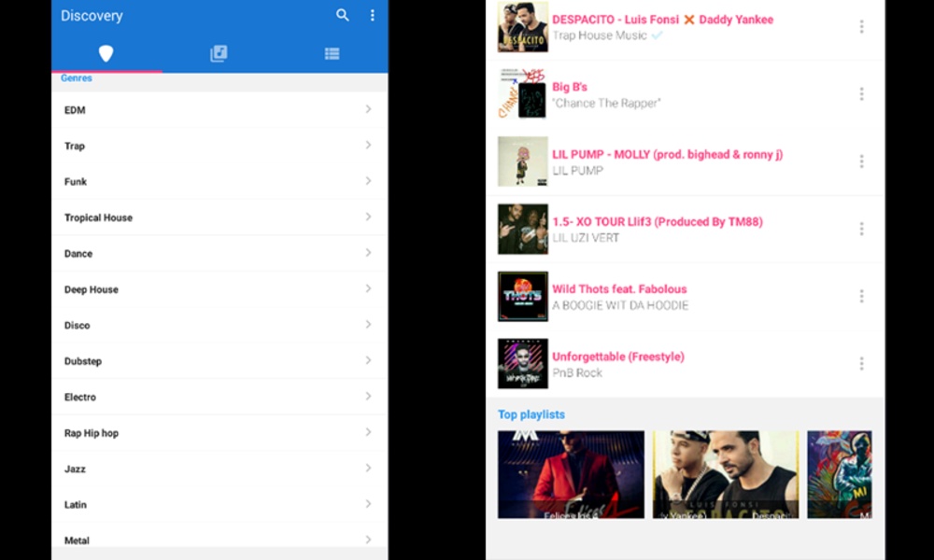The width and height of the screenshot is (934, 560).
Task: Play the 1.5- XO TOUR Llif3 title
Action: [657, 222]
